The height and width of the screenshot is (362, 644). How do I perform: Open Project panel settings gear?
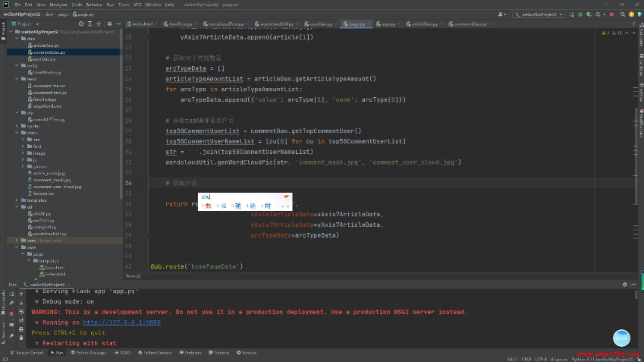110,24
